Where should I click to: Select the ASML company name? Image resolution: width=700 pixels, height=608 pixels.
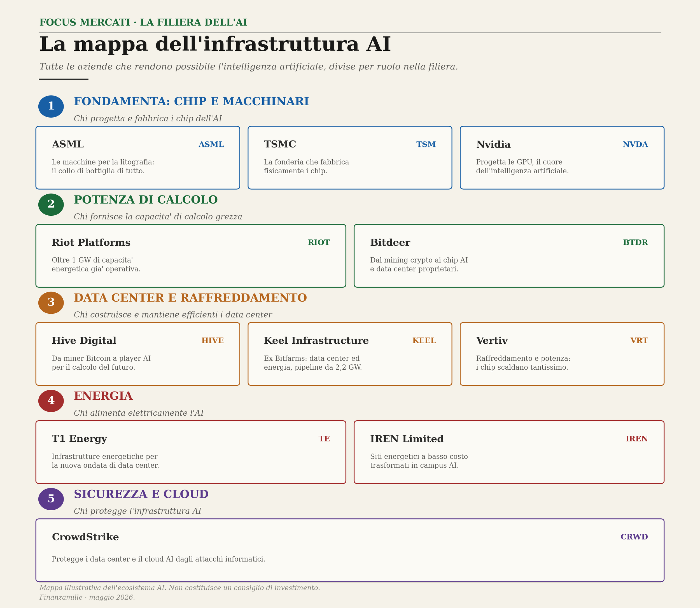tap(67, 145)
